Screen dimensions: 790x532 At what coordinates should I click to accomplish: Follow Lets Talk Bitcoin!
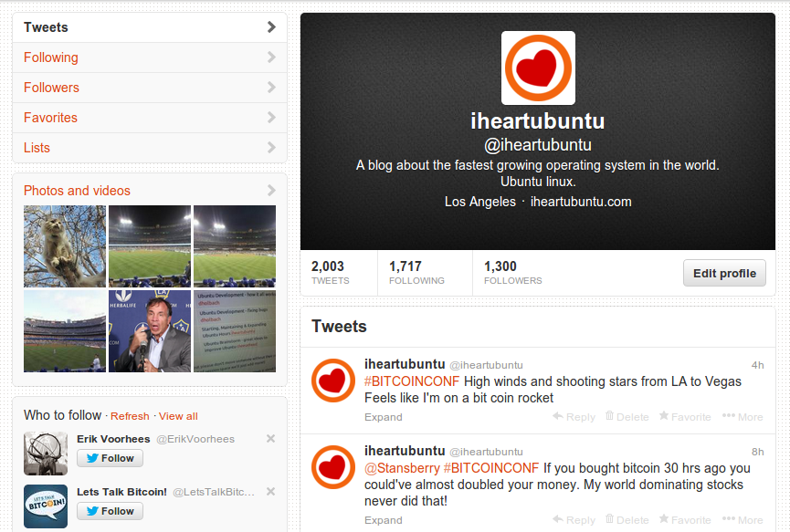(110, 511)
